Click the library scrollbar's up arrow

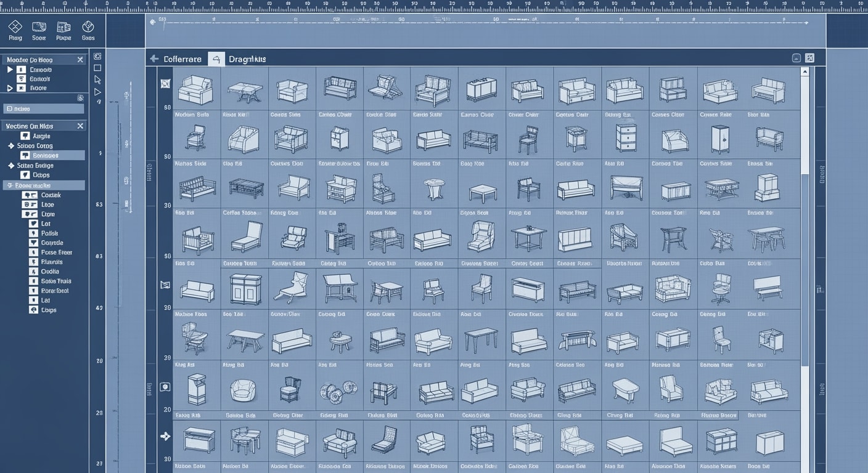pyautogui.click(x=805, y=72)
